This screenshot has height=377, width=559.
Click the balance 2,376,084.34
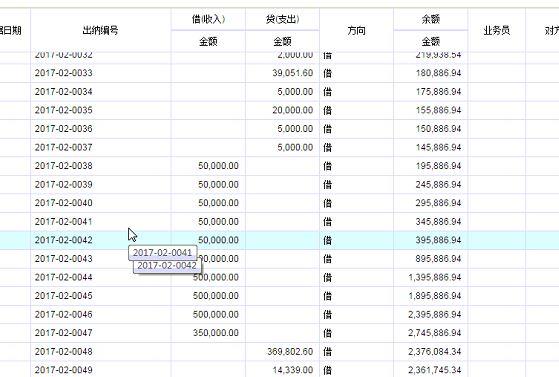tap(435, 351)
